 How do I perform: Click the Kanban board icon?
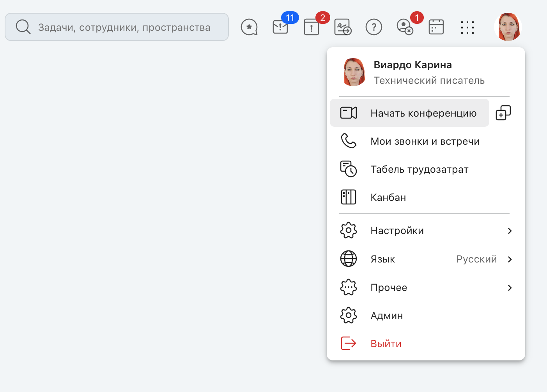click(349, 197)
